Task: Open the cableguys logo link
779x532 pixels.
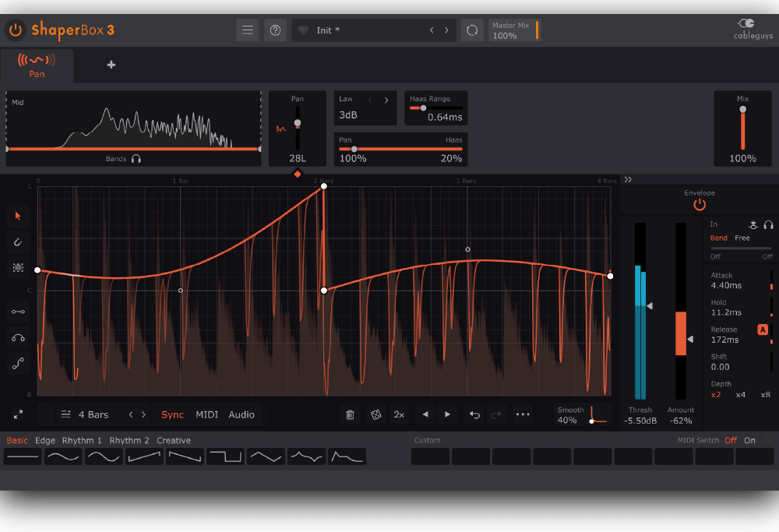Action: coord(753,30)
